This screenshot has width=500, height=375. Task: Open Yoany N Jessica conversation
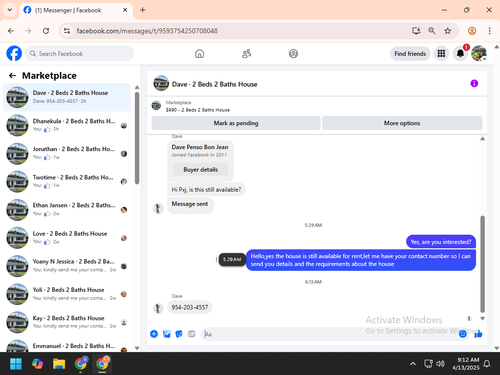(x=67, y=266)
